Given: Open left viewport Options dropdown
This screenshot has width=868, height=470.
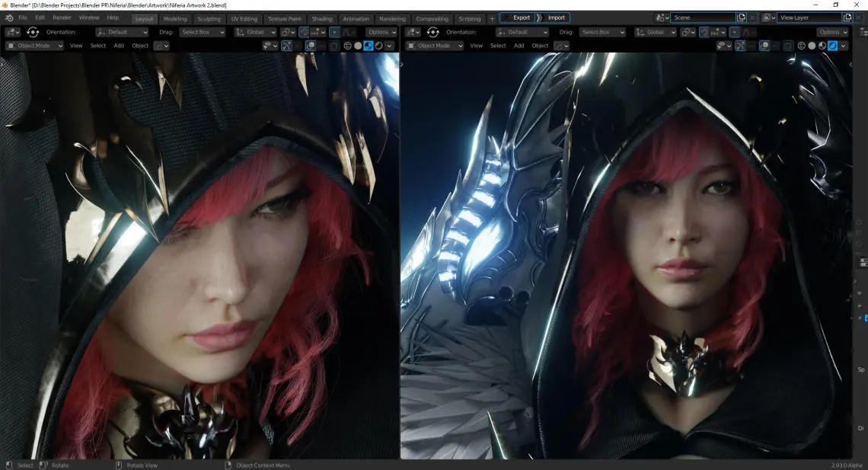Looking at the screenshot, I should (x=381, y=32).
